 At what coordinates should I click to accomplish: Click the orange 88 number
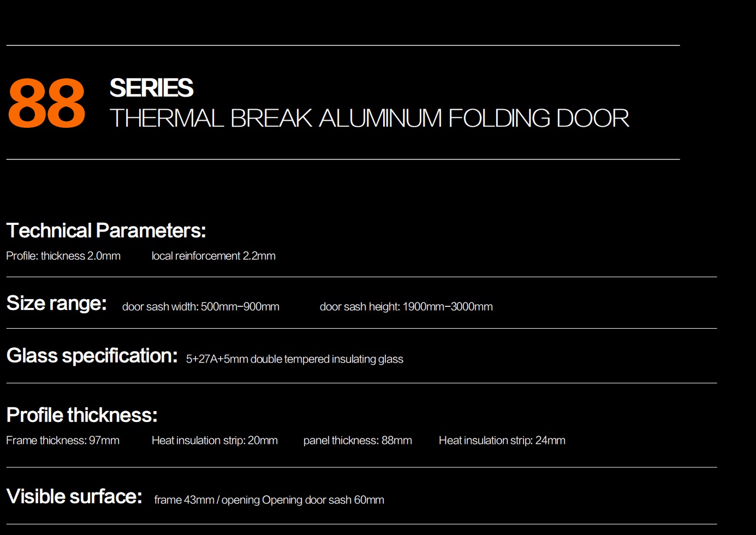pyautogui.click(x=46, y=103)
